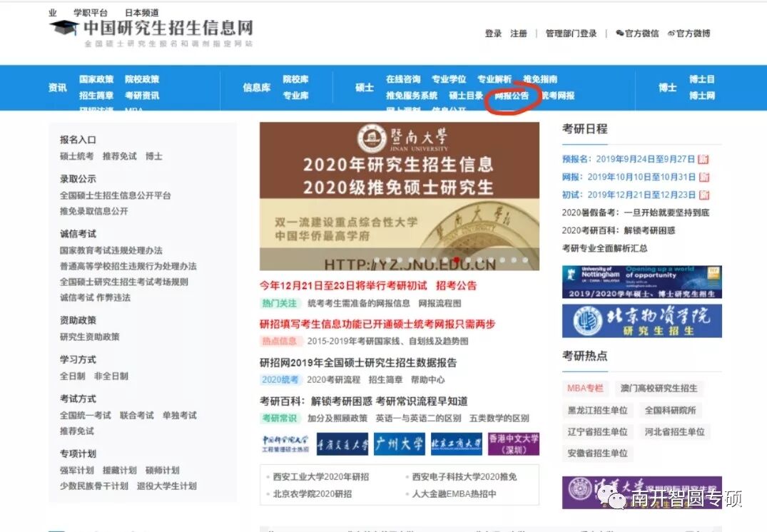Open 研招网2019年全国硕士研究生招生数据报告
767x532 pixels.
[x=358, y=362]
